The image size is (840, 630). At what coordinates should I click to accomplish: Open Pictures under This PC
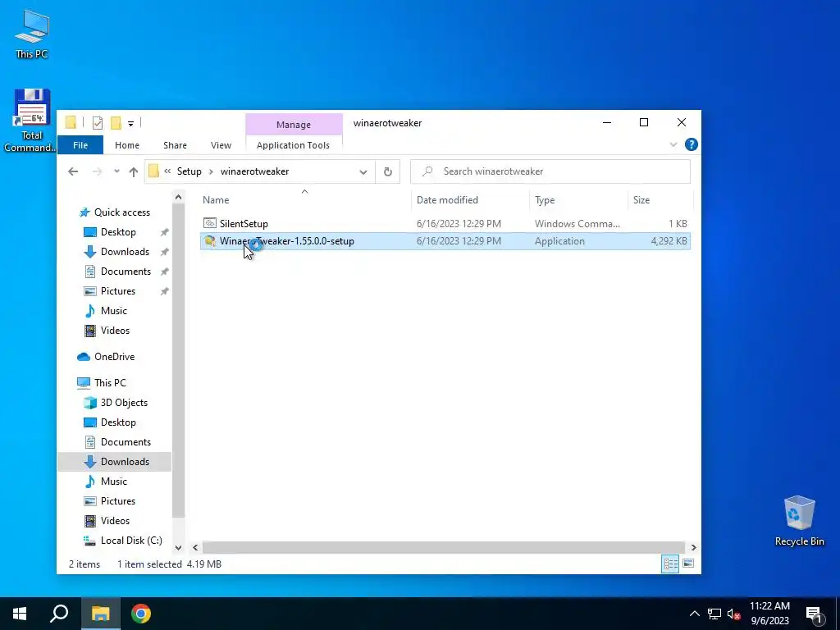click(118, 501)
